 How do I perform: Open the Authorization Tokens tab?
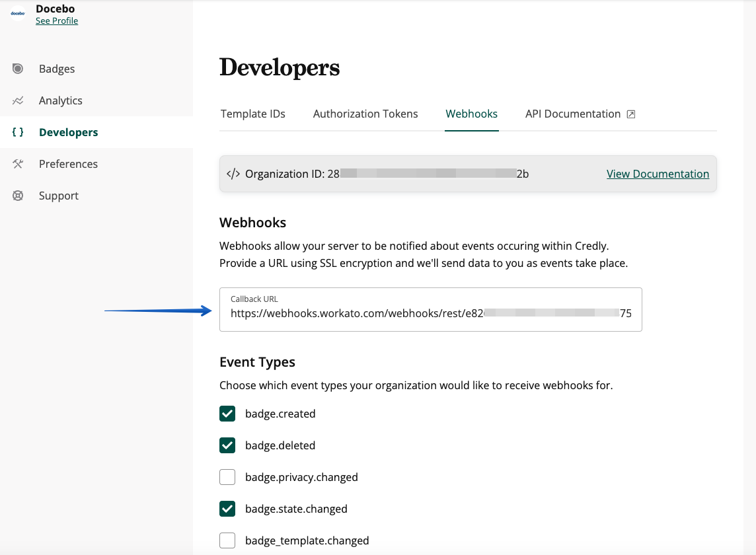(x=365, y=114)
